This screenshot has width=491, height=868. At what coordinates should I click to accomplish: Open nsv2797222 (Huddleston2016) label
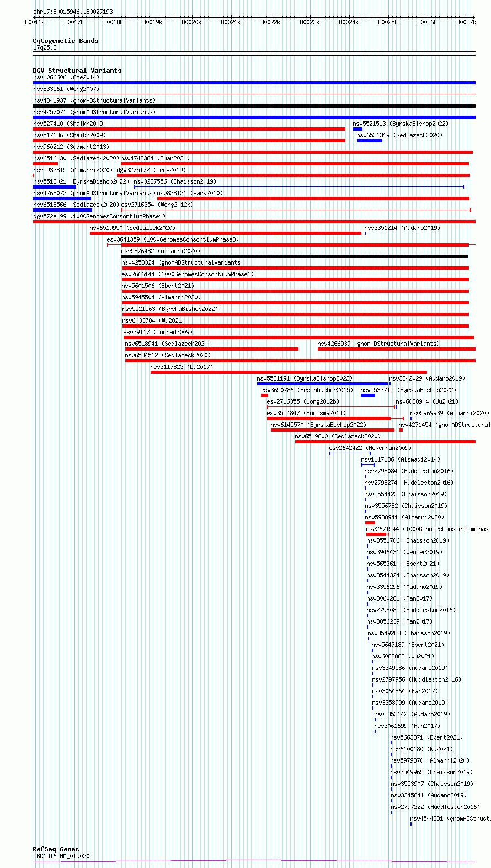(x=435, y=807)
